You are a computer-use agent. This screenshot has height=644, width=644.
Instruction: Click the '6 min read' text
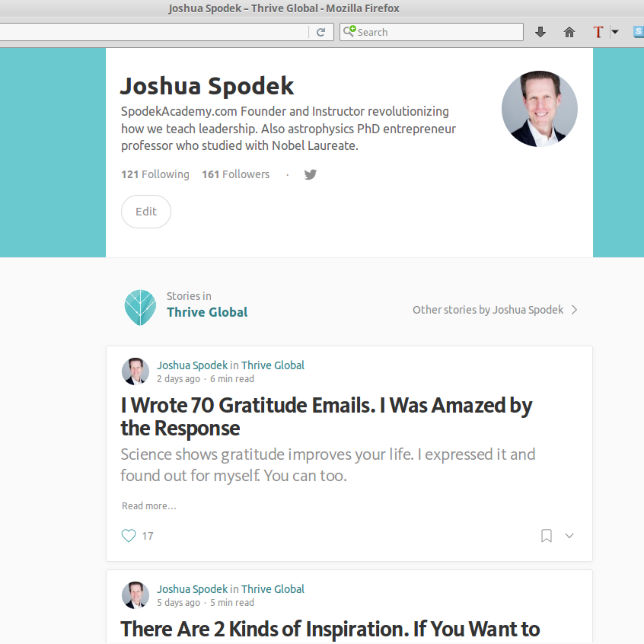click(232, 379)
